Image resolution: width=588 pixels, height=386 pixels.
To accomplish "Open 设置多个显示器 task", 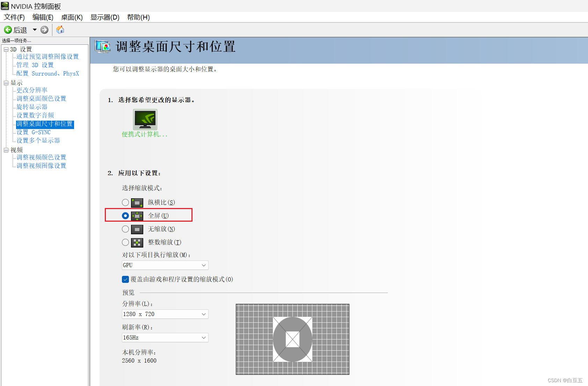I will click(x=38, y=141).
